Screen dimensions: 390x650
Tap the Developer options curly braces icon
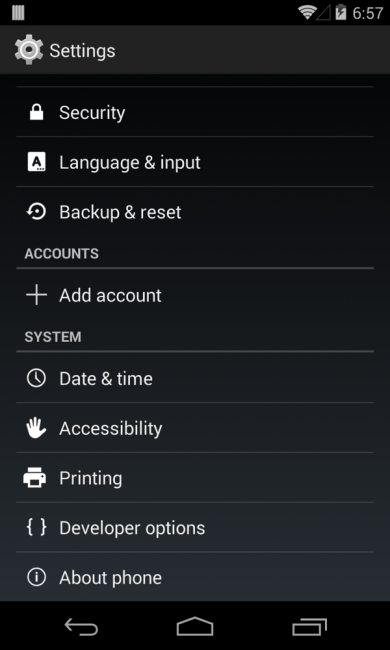pos(36,527)
